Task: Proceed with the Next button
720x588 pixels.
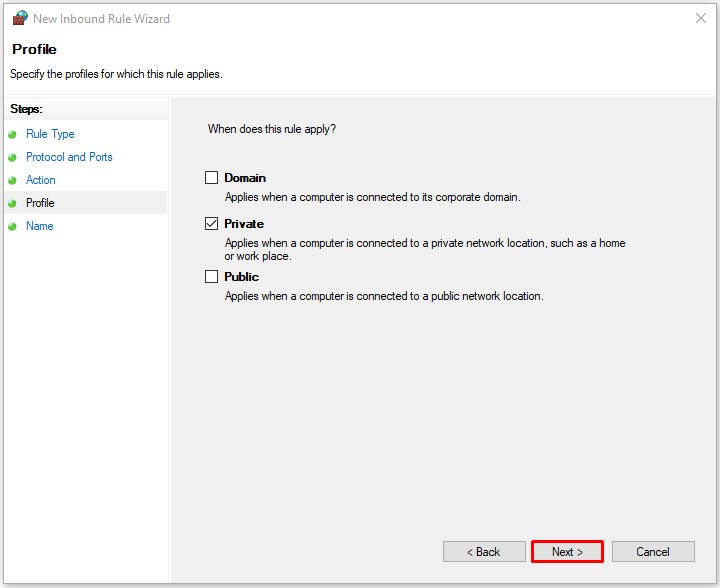Action: (567, 552)
